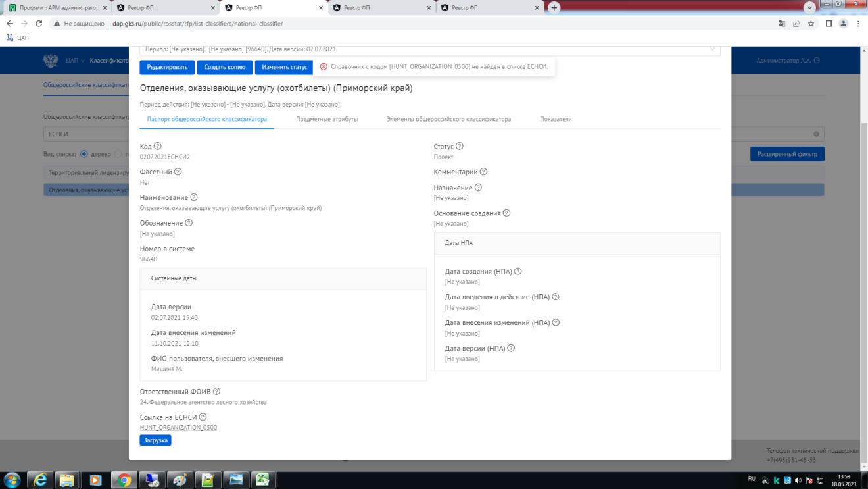This screenshot has height=489, width=868.
Task: Click help icon beside Фасетный field
Action: (x=178, y=172)
